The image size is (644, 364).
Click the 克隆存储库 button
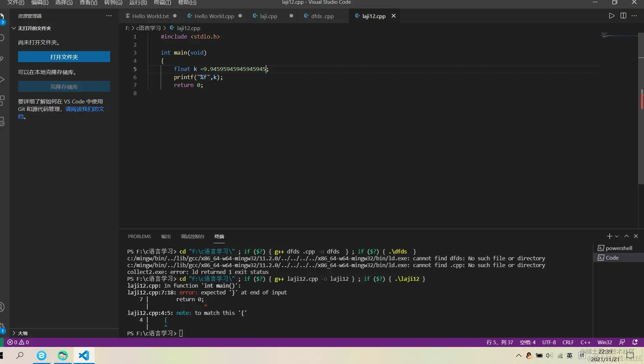coord(64,87)
